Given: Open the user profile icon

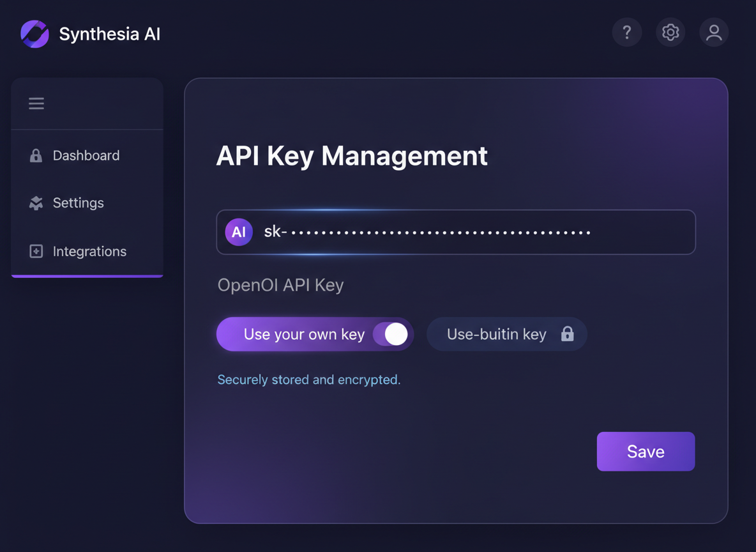Looking at the screenshot, I should (x=714, y=33).
